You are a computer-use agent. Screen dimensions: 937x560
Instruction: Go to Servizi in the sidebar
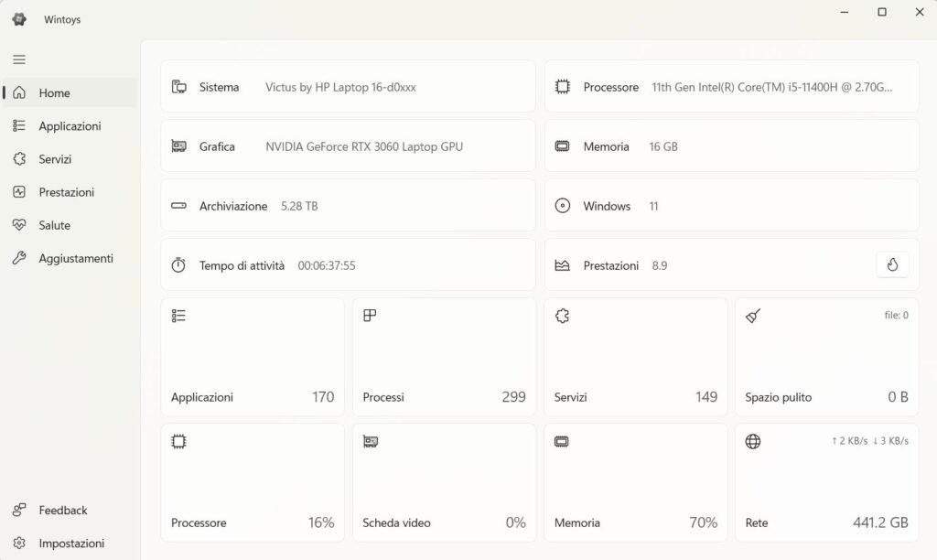[x=55, y=159]
